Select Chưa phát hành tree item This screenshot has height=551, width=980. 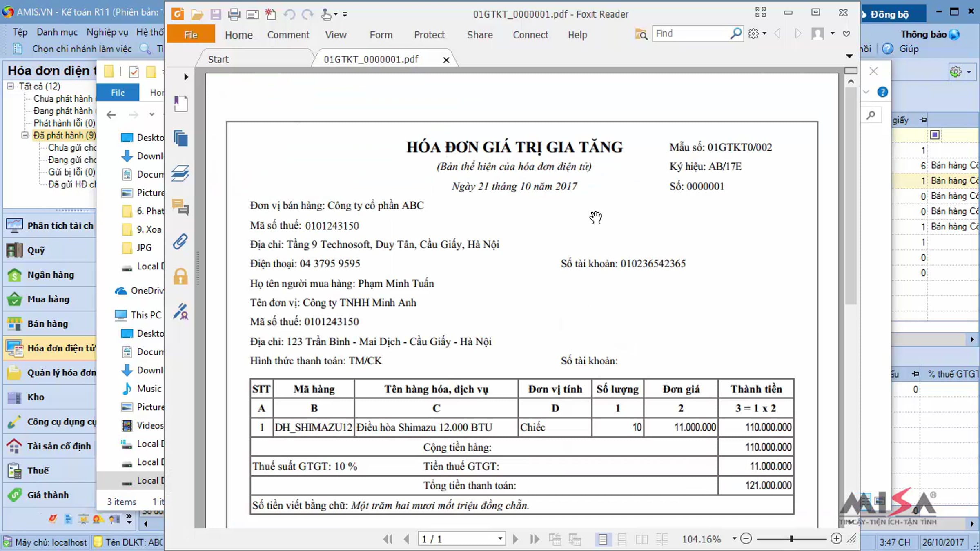tap(63, 98)
